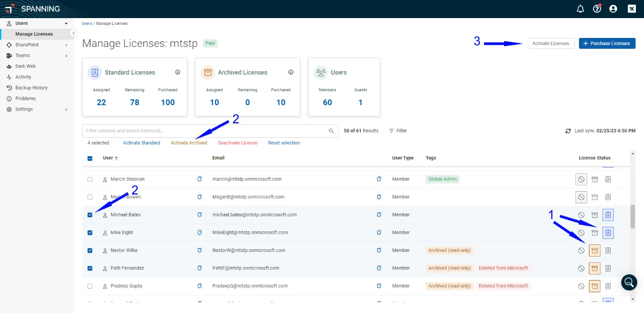Uncheck the Michael Bates row checkbox

[x=90, y=215]
